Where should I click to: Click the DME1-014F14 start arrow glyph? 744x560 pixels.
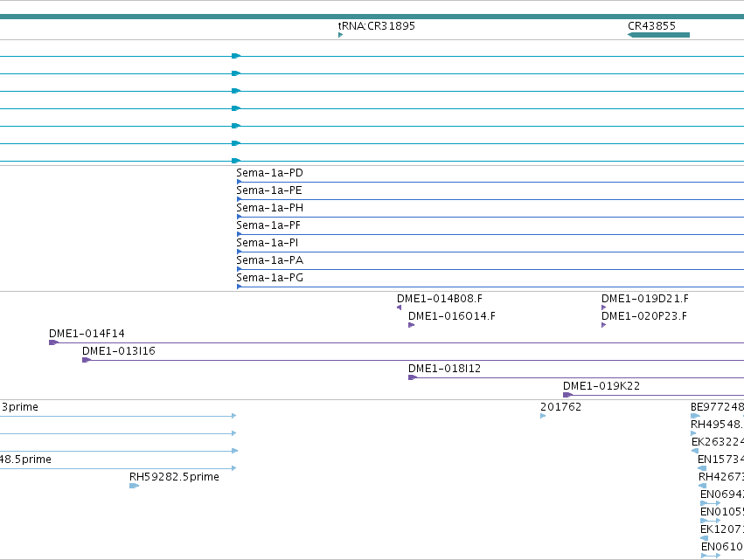(x=53, y=342)
